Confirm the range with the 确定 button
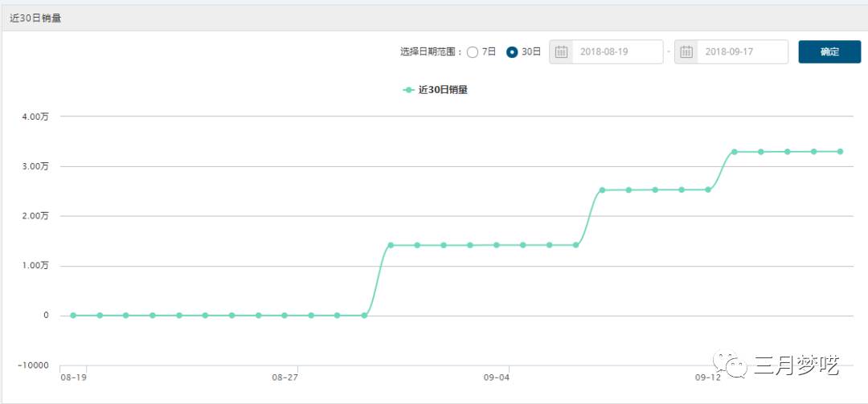 pyautogui.click(x=829, y=52)
